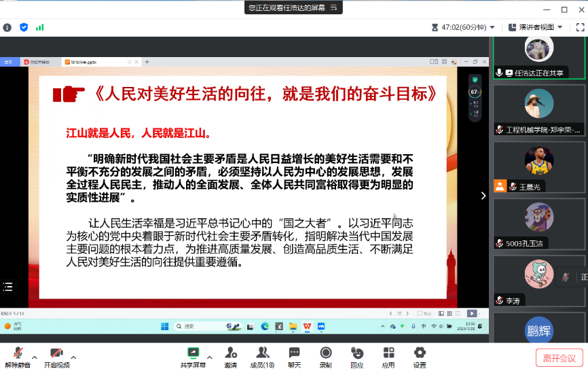Select participant 王晨光 video tile
This screenshot has height=373, width=588.
539,167
